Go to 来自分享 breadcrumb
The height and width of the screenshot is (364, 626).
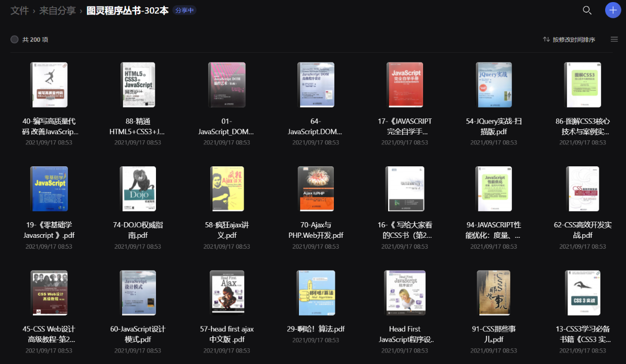pyautogui.click(x=57, y=10)
